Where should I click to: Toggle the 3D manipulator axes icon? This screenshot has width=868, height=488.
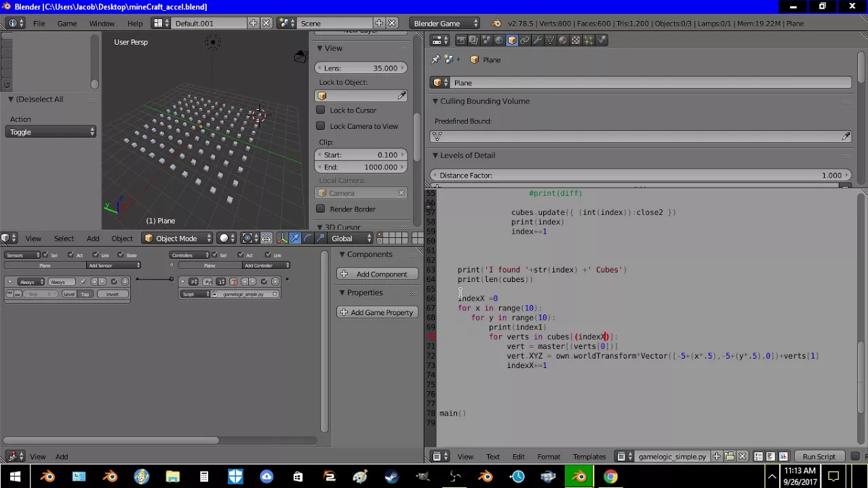282,239
